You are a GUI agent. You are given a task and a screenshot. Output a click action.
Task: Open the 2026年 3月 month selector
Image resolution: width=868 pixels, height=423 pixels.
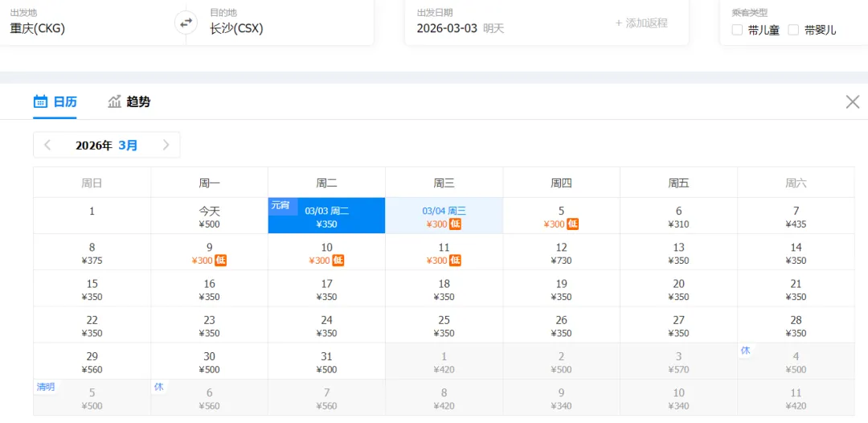[106, 146]
